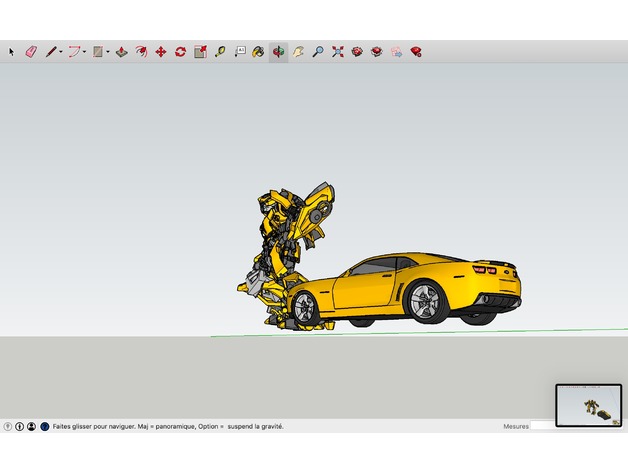Select the Arc tool

pyautogui.click(x=74, y=52)
